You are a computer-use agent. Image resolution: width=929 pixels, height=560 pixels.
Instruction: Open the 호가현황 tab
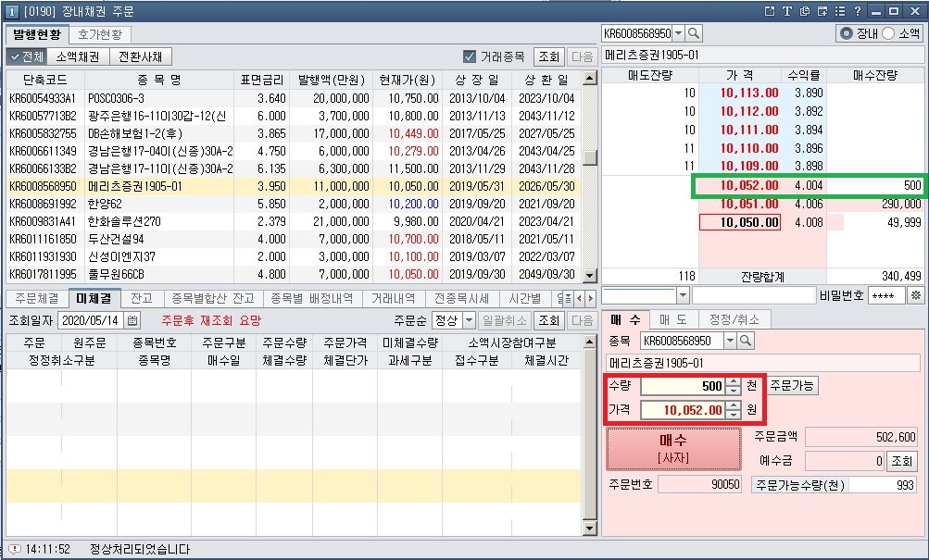(99, 34)
